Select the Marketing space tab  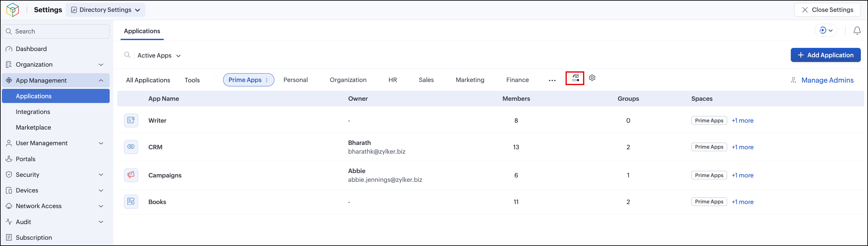tap(470, 80)
